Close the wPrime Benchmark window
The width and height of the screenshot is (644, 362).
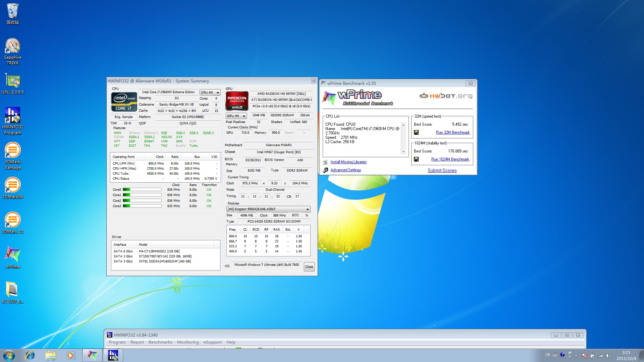tap(470, 83)
